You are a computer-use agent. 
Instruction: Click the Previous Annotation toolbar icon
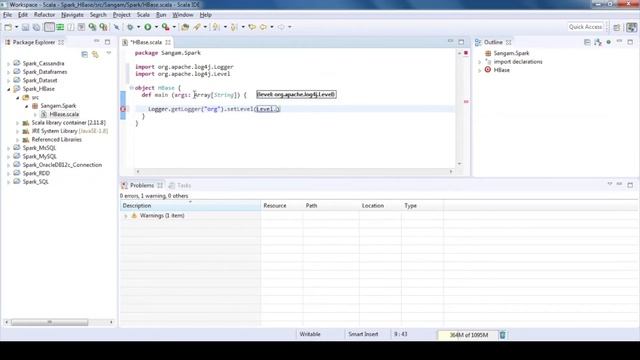[x=234, y=27]
